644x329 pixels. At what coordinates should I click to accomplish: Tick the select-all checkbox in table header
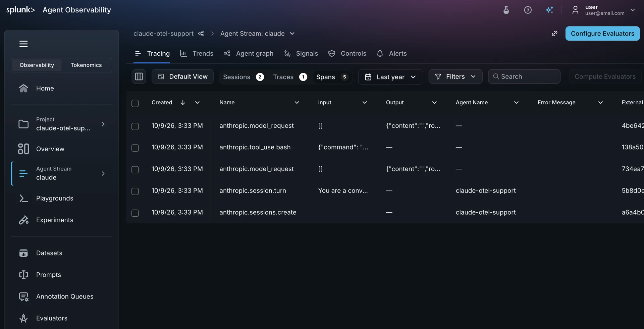tap(135, 103)
